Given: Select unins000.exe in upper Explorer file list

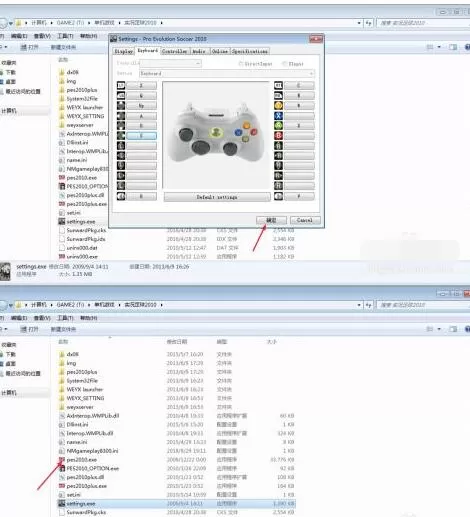Looking at the screenshot, I should tap(82, 257).
